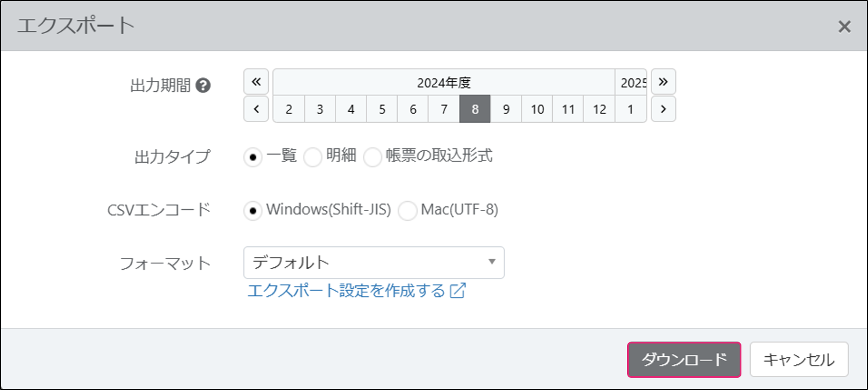Choose Mac(UTF-8) CSV encoding
The width and height of the screenshot is (868, 390).
[x=408, y=210]
